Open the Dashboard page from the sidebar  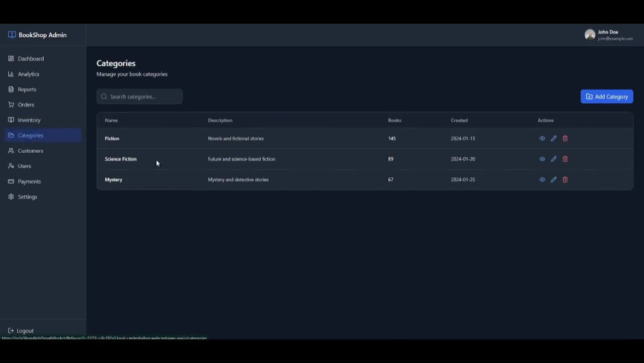(x=43, y=59)
